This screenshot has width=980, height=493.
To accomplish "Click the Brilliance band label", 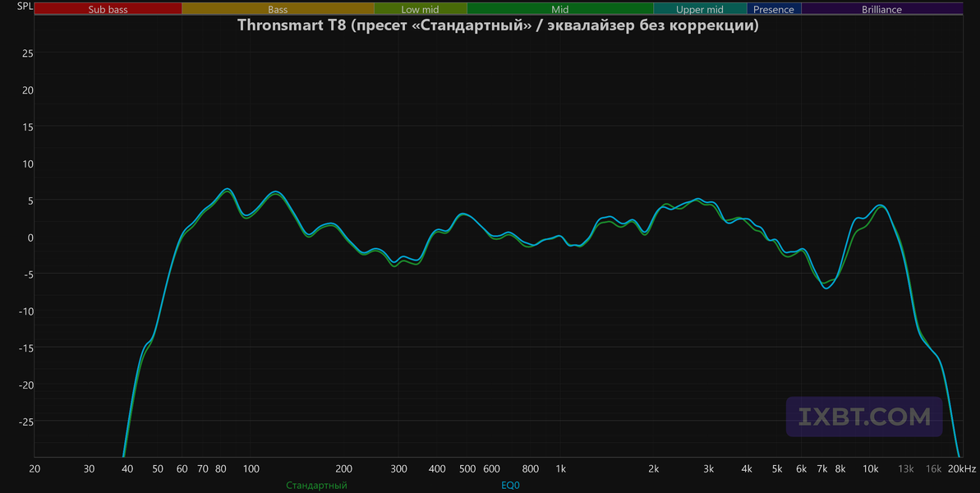I will tap(882, 9).
